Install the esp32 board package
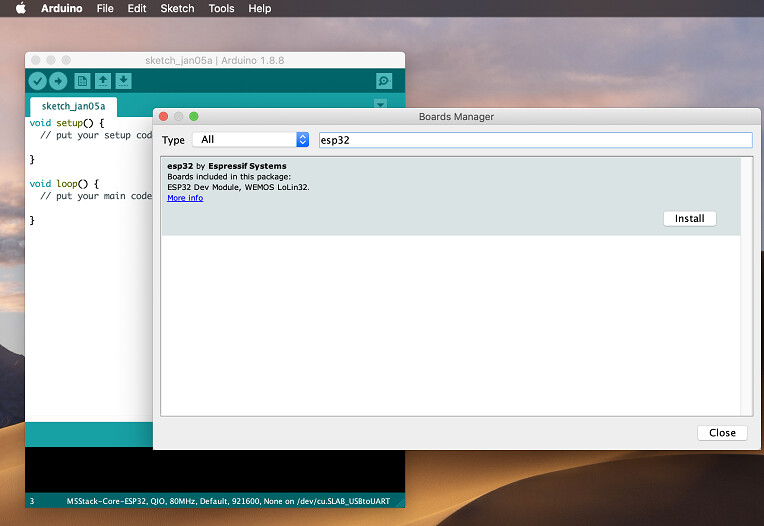764x526 pixels. point(689,219)
